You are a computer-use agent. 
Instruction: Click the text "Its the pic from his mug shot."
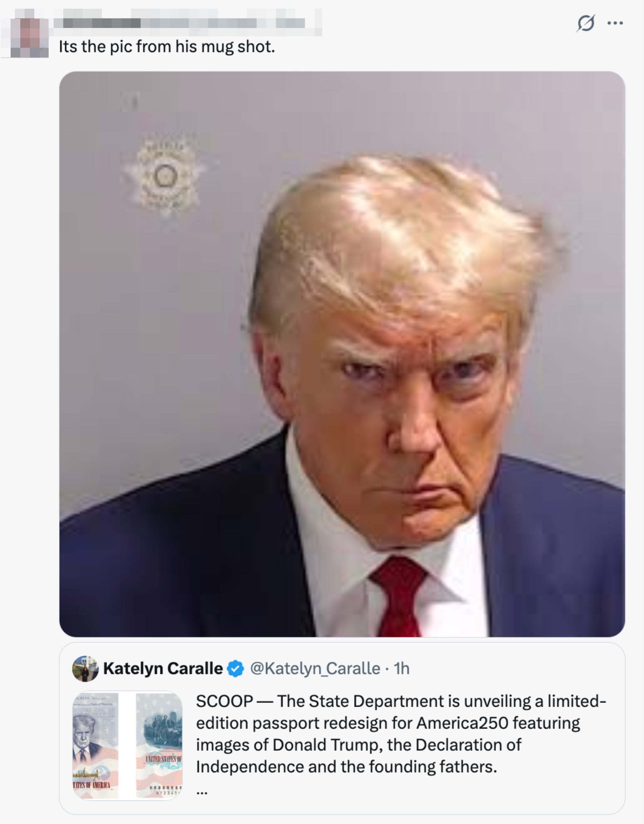click(167, 47)
